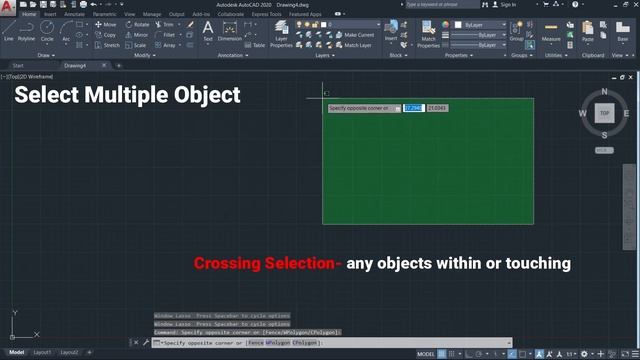Screen dimensions: 640x360
Task: Select the Scale tool
Action: tap(136, 45)
